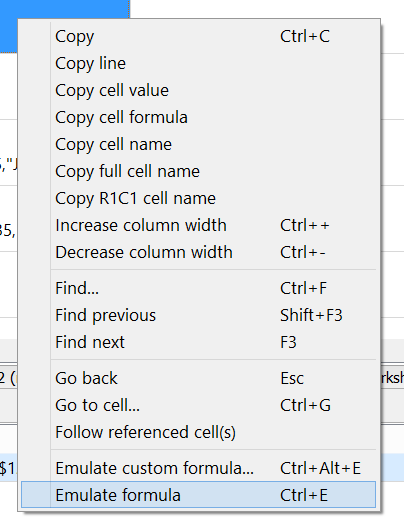This screenshot has width=404, height=528.
Task: Open Go to cell... entry
Action: point(198,405)
